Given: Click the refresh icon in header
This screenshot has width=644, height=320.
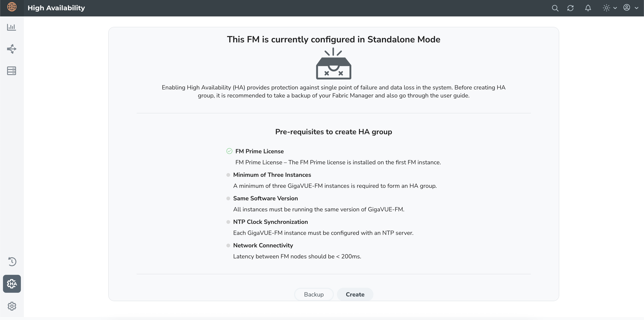Looking at the screenshot, I should [x=570, y=8].
